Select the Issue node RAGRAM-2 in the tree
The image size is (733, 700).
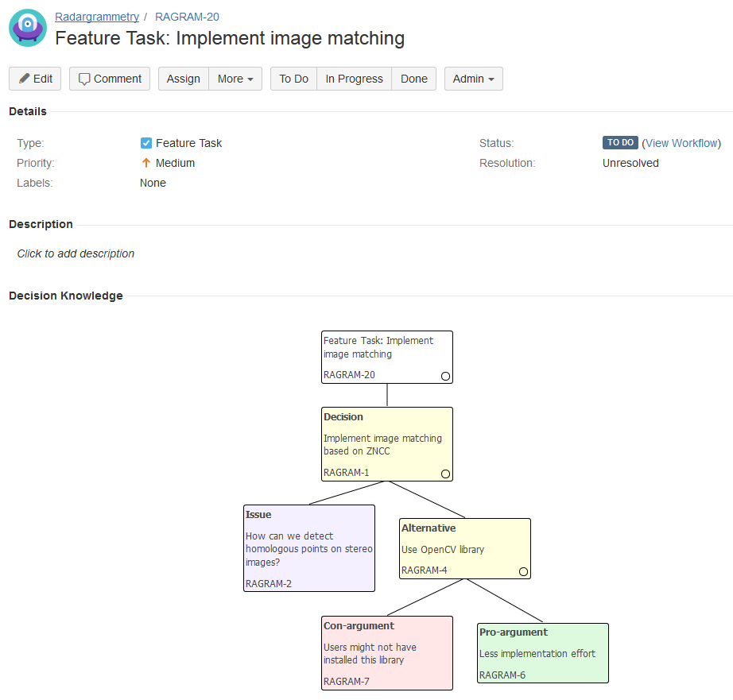point(308,547)
